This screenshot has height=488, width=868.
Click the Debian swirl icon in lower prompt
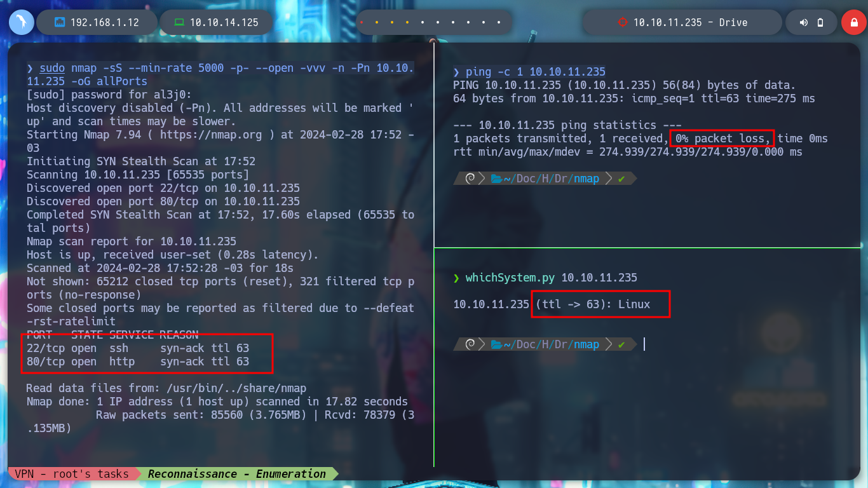(x=471, y=344)
